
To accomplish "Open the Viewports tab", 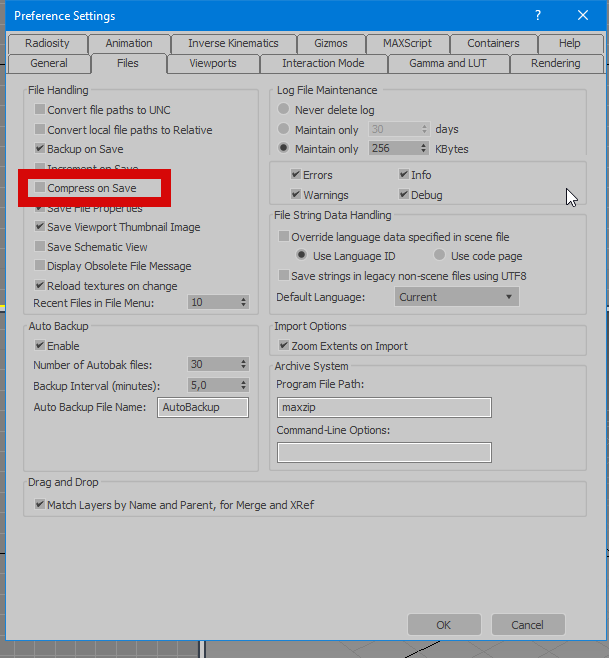I will [x=213, y=63].
